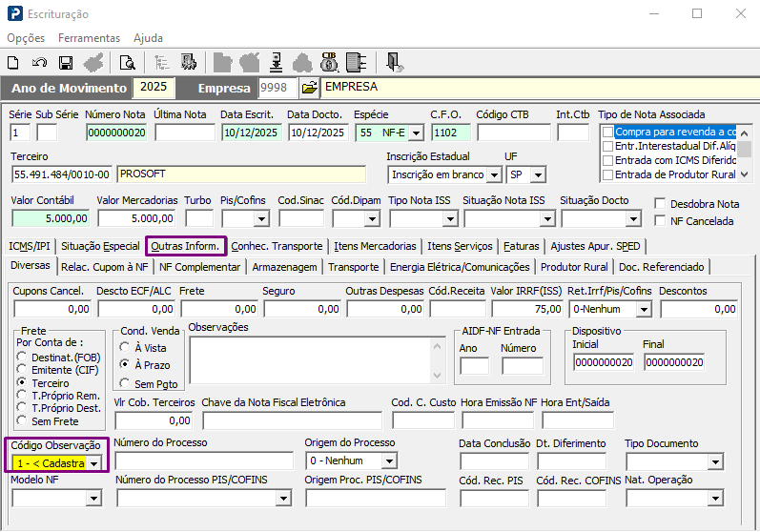Viewport: 760px width, 532px height.
Task: Click the Chave da Nota Fiscal Eletrônica field
Action: pyautogui.click(x=291, y=420)
